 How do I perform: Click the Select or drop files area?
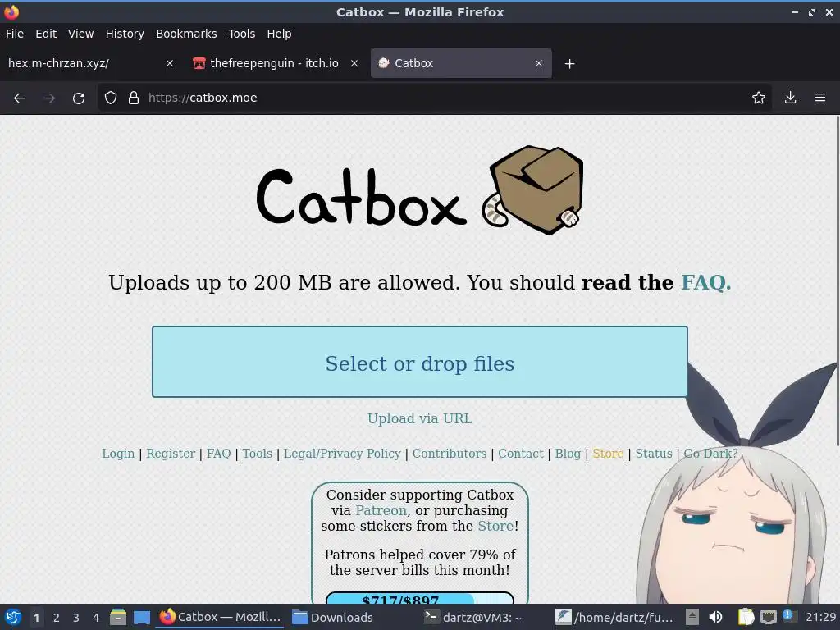pyautogui.click(x=419, y=362)
